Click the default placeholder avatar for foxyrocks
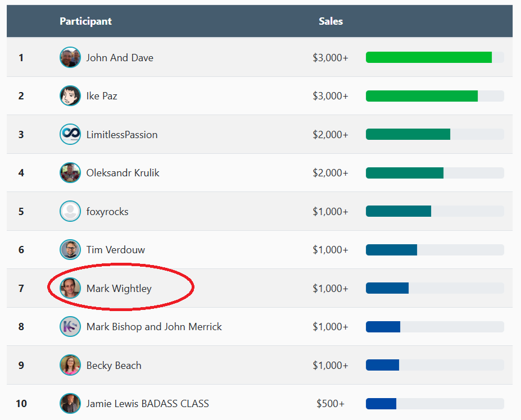 [x=70, y=211]
